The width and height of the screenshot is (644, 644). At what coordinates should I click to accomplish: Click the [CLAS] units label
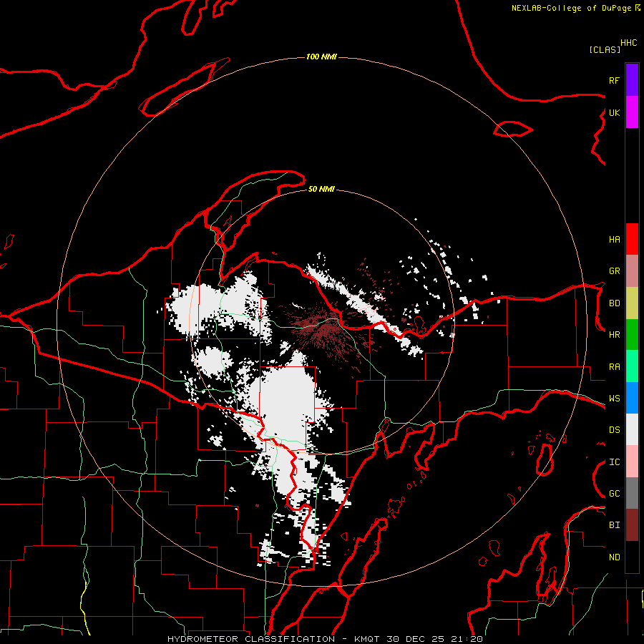point(605,49)
